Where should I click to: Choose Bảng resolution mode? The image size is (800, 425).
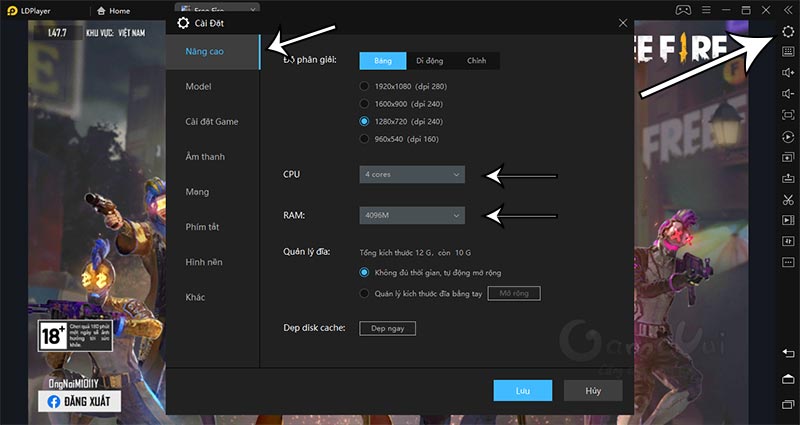point(383,60)
